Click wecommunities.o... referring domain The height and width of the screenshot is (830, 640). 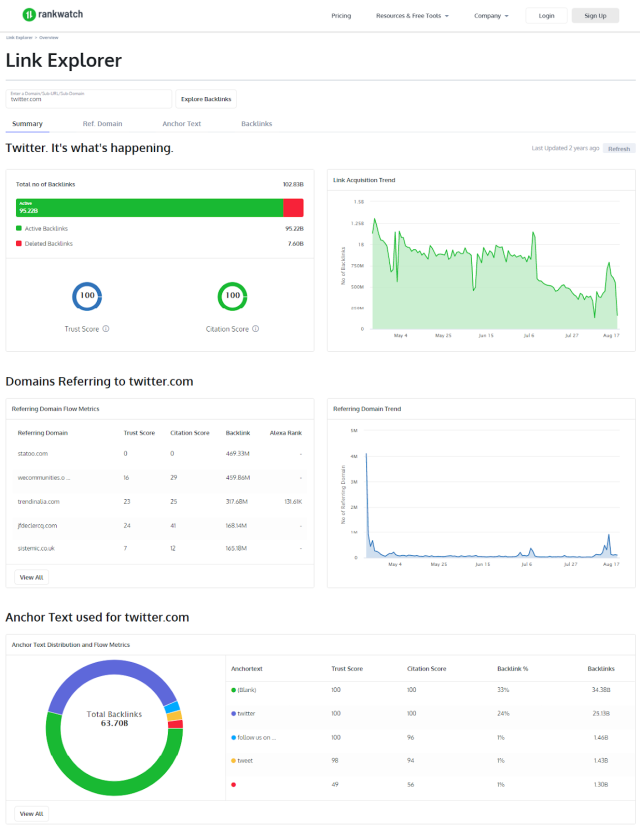[43, 477]
